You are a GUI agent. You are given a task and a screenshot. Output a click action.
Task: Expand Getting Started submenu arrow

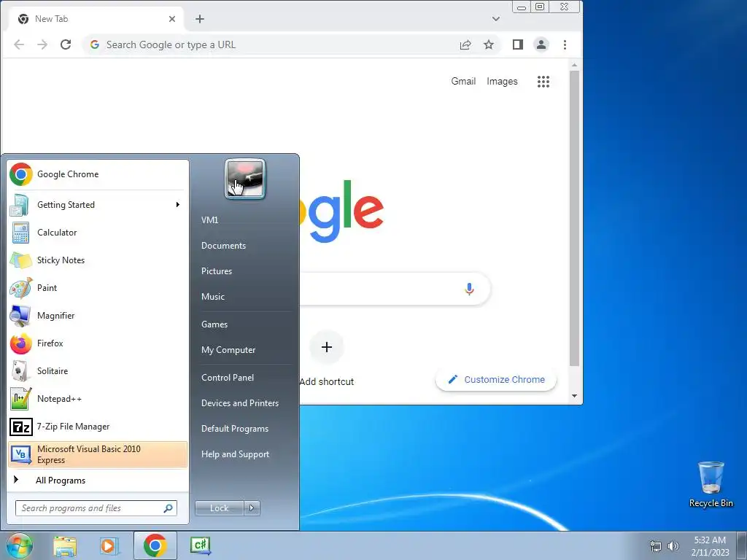click(x=178, y=205)
